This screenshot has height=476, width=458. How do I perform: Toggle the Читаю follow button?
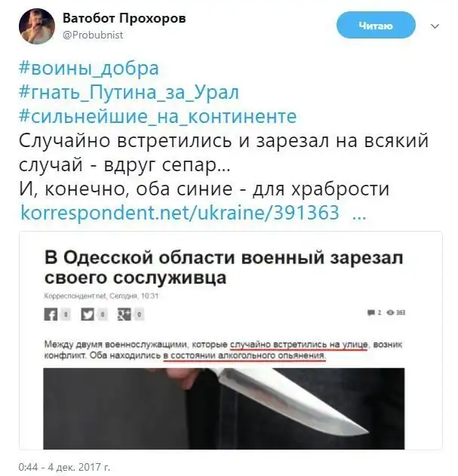pos(376,26)
